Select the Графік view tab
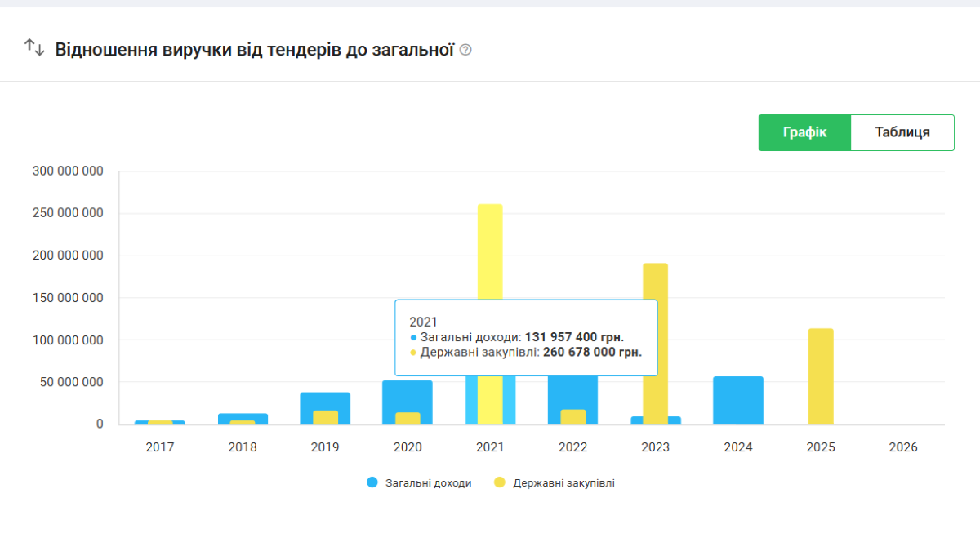980x551 pixels. coord(804,132)
